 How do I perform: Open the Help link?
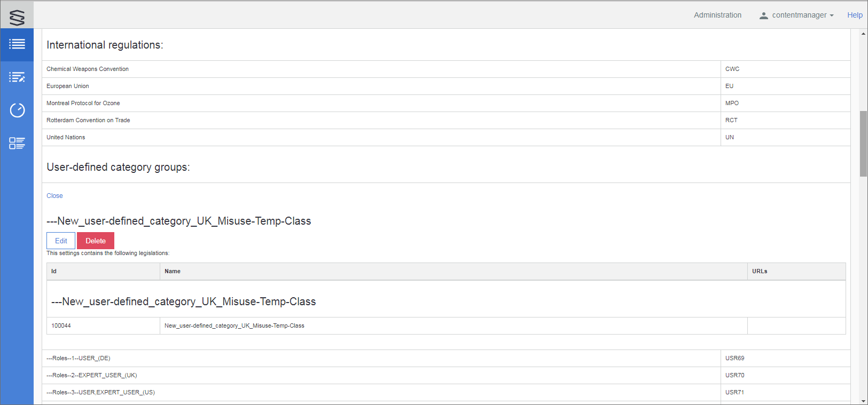click(855, 15)
